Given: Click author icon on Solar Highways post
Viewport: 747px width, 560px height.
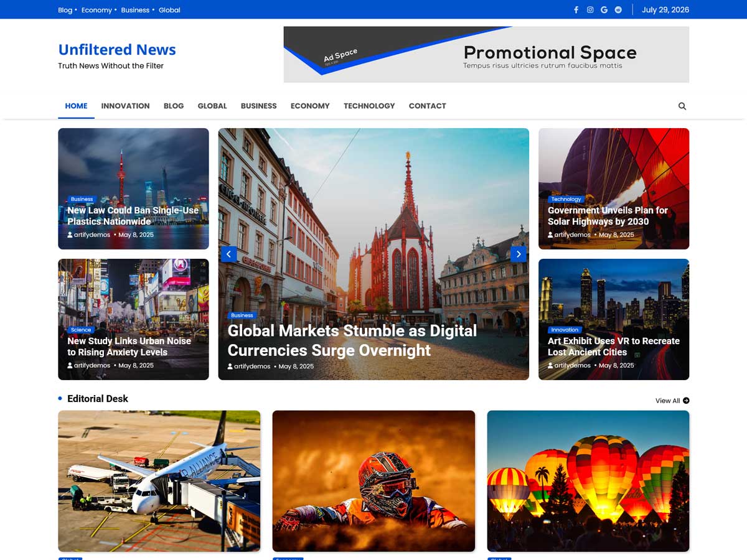Looking at the screenshot, I should 551,235.
